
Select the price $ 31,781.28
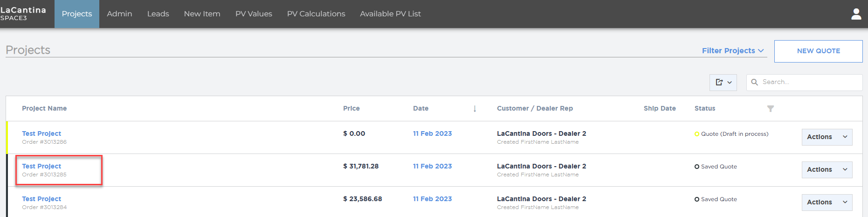(361, 166)
